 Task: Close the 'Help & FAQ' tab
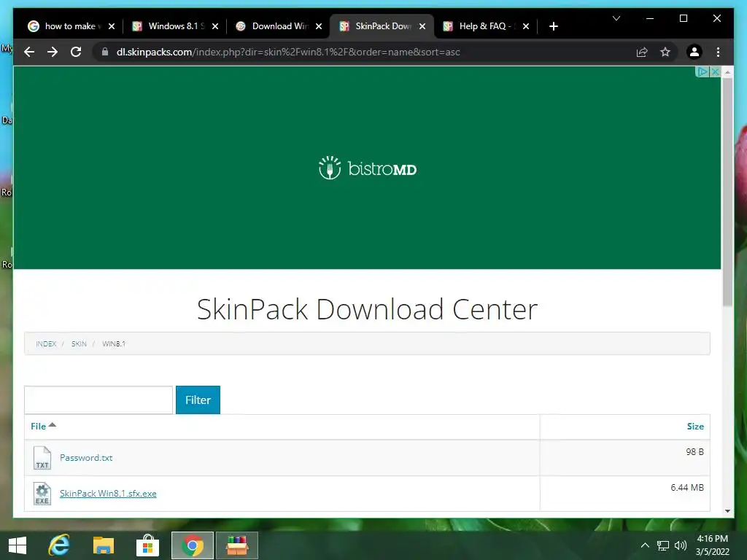coord(525,26)
